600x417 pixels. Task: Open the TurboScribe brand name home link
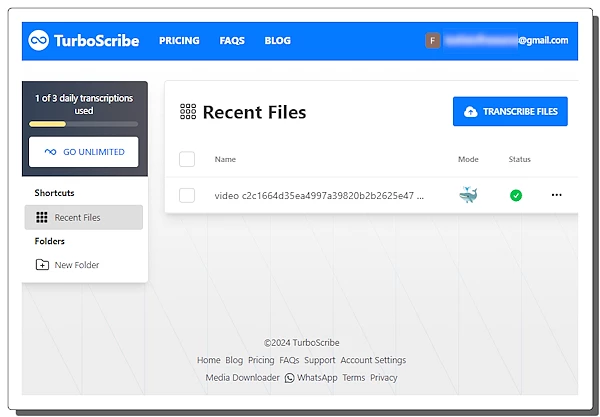pos(96,41)
